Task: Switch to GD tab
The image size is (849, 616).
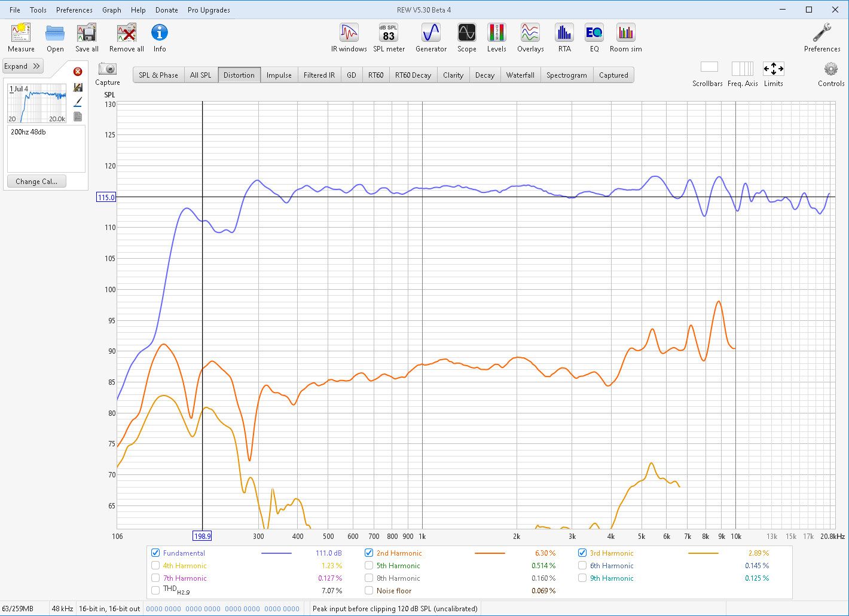Action: click(352, 75)
